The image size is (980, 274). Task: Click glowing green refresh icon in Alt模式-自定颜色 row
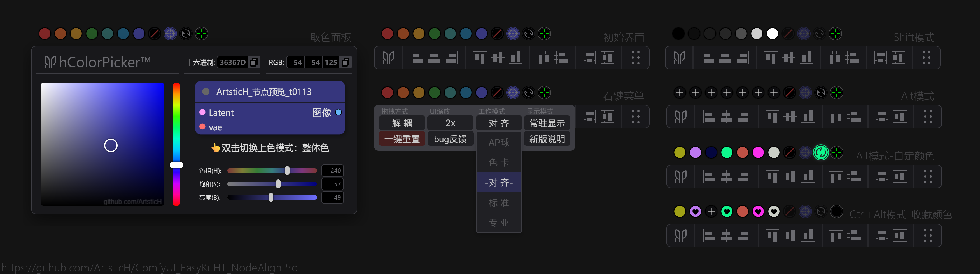[821, 152]
